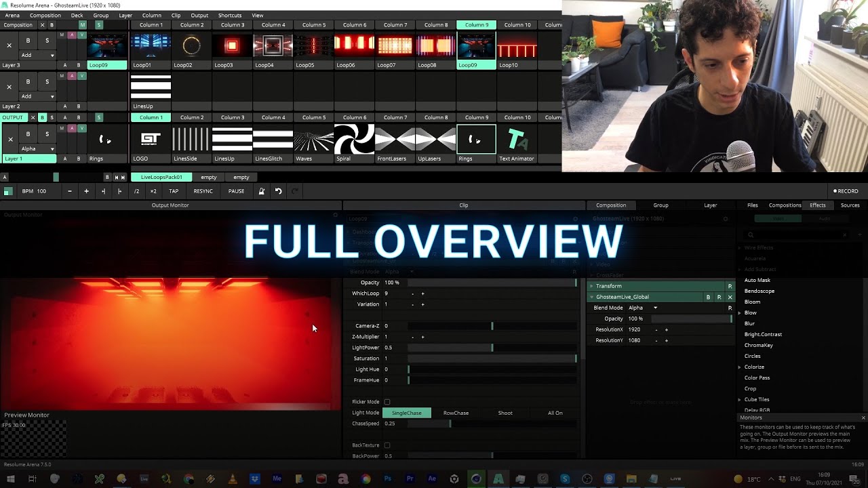The image size is (868, 488).
Task: Clear Layer 3 with its X button
Action: tap(9, 45)
